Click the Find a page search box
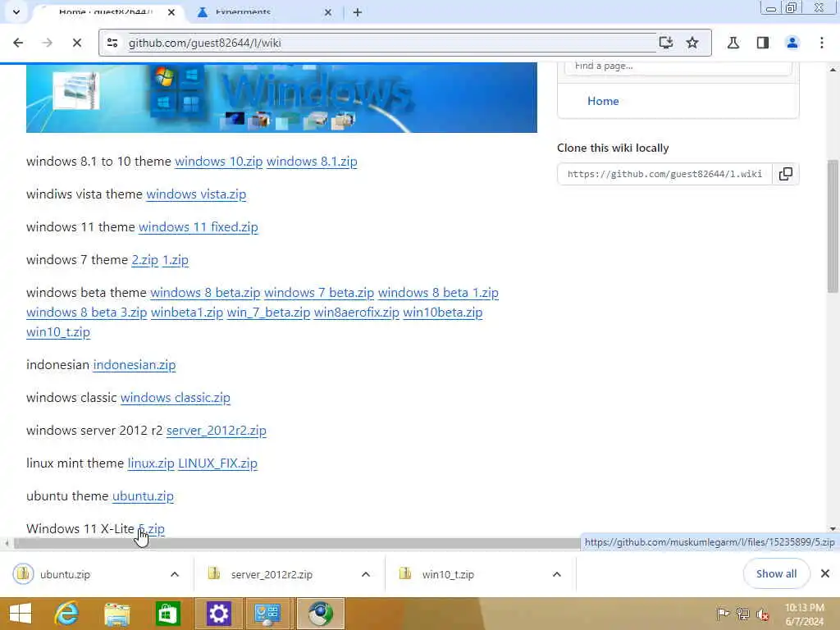 coord(678,66)
